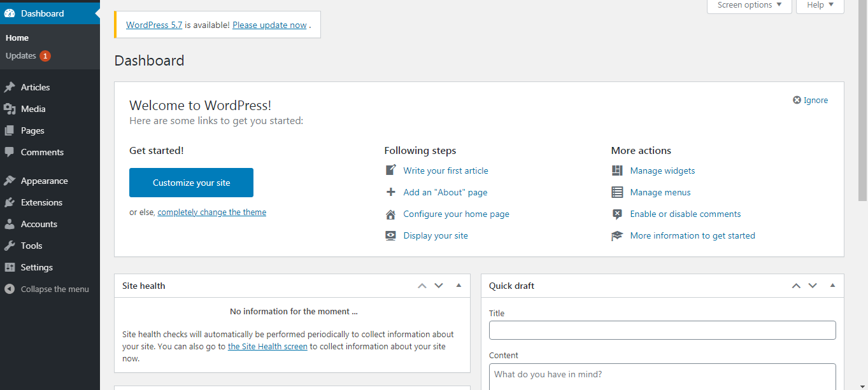Open the Appearance menu

(x=50, y=181)
